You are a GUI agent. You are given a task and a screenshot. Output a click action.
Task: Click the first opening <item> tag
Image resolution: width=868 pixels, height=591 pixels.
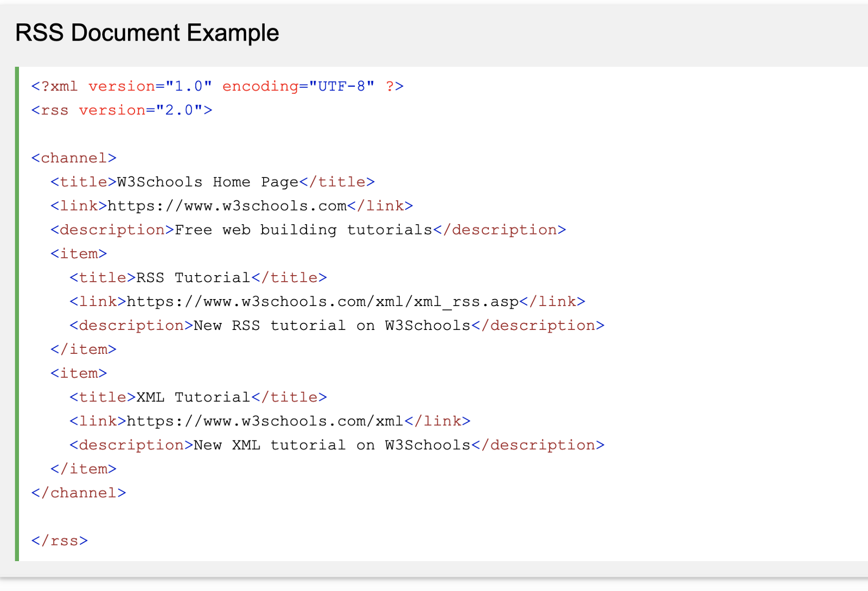(79, 253)
